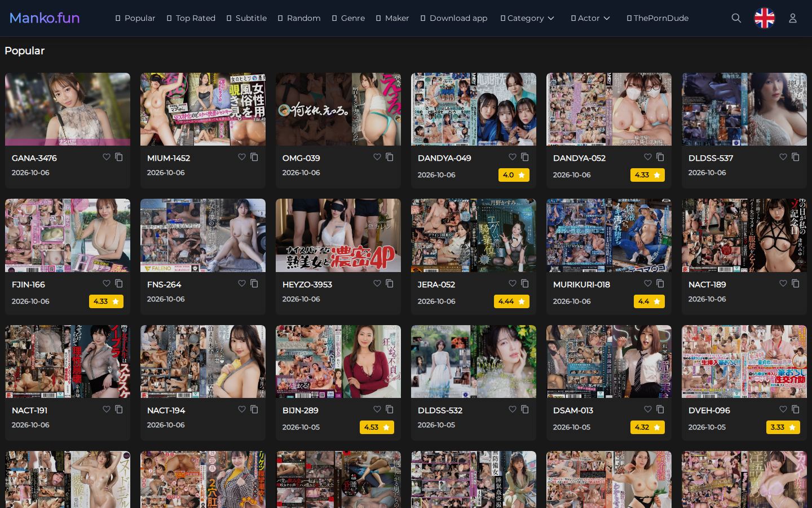This screenshot has height=508, width=812.
Task: Toggle favorite heart for DLDSS-537
Action: pos(783,157)
